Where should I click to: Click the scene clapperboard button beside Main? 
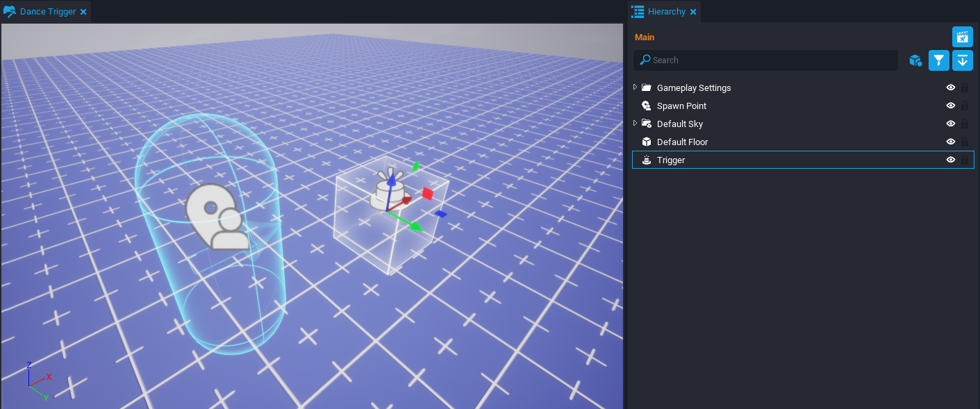coord(962,37)
